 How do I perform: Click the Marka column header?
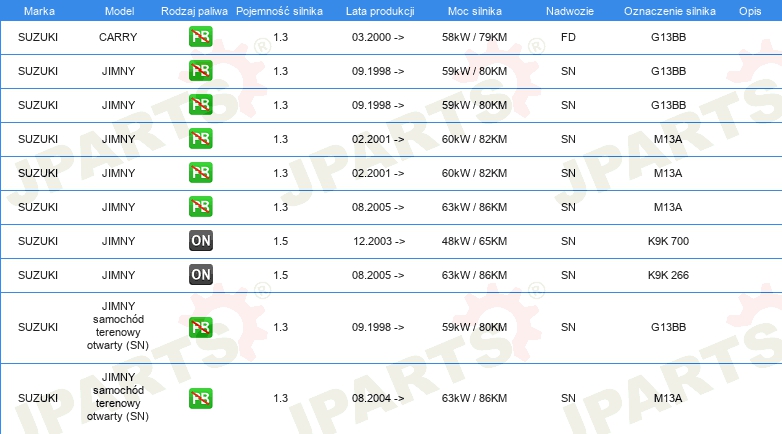[39, 11]
